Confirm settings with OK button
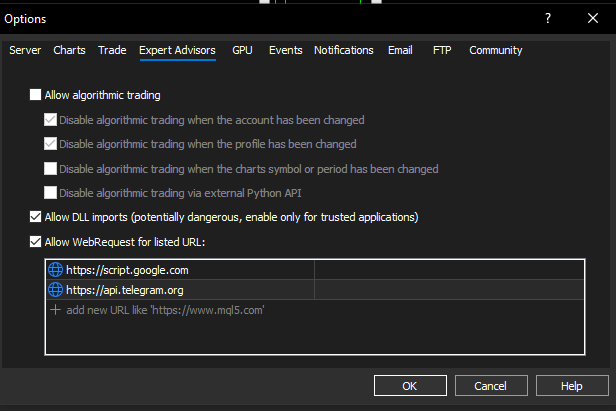This screenshot has width=616, height=411. point(410,386)
